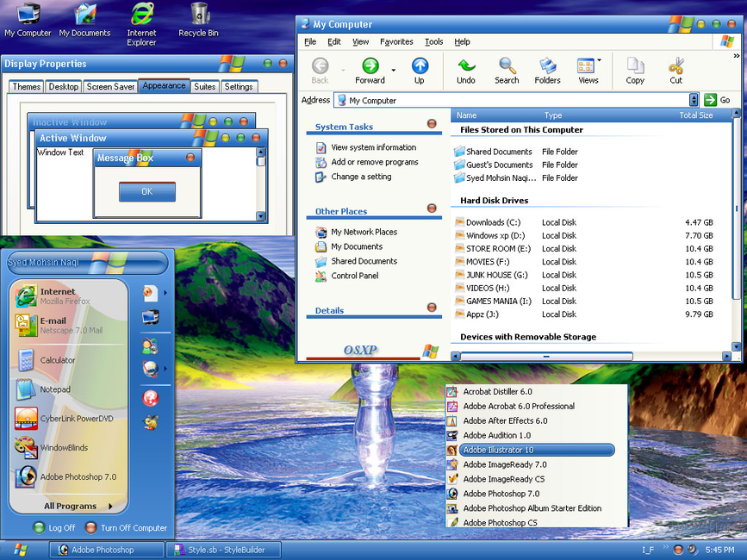Screen dimensions: 747x560
Task: Select Adobe After Effects 6.0 entry
Action: point(505,421)
